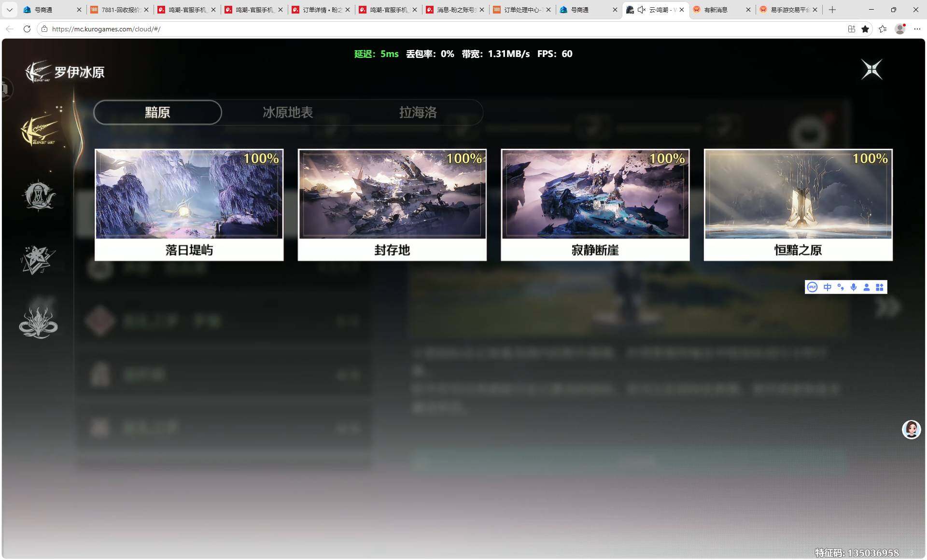Open the browser favorites list icon
Screen dimensions: 927x560
coord(883,29)
